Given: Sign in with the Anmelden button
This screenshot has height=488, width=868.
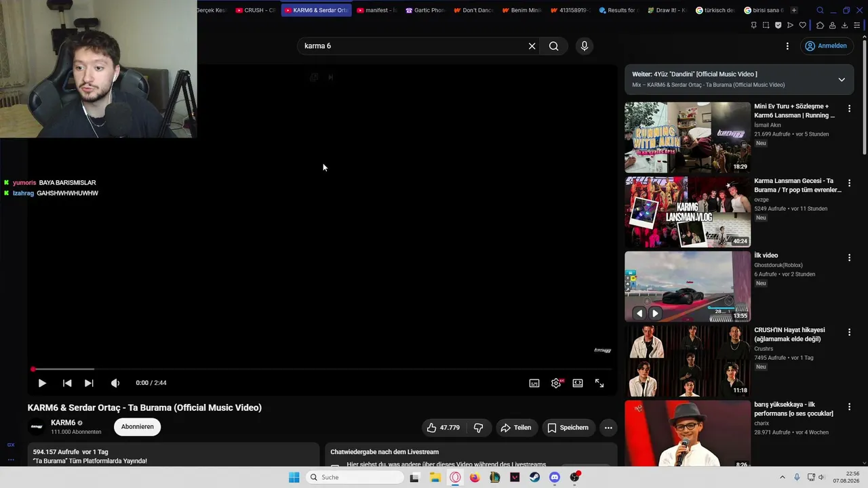Looking at the screenshot, I should click(x=825, y=46).
